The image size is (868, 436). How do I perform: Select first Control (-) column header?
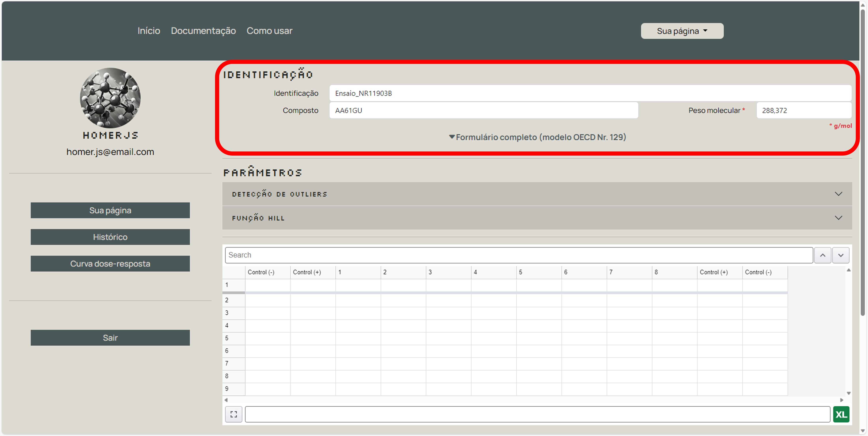pyautogui.click(x=268, y=272)
